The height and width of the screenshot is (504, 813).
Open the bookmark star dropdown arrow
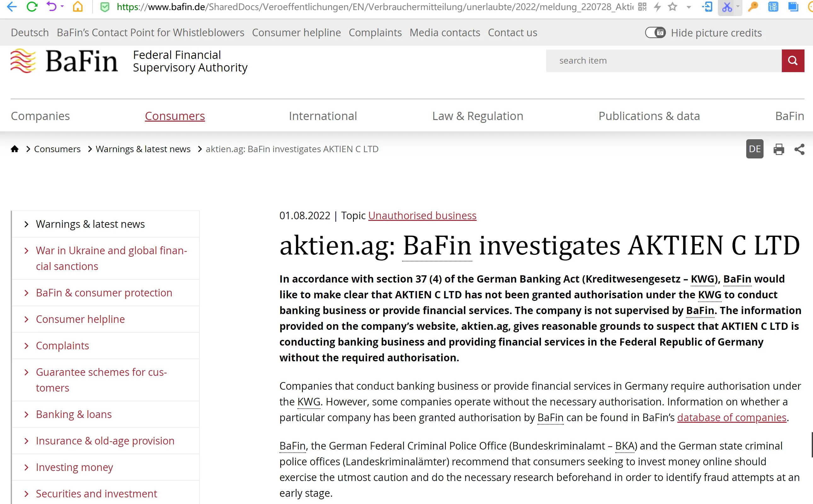[689, 7]
